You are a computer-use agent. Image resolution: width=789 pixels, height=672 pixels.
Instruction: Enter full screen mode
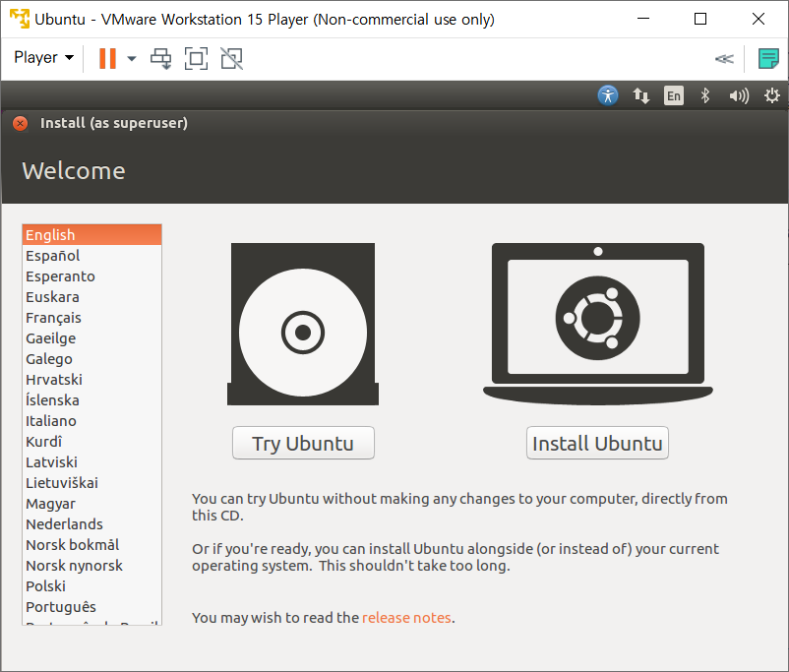(196, 58)
